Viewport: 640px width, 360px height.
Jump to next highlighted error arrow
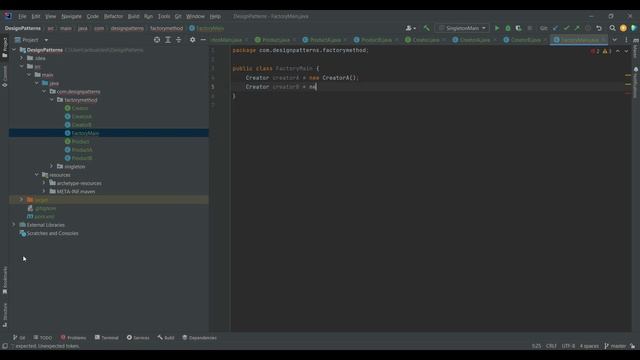tap(626, 51)
